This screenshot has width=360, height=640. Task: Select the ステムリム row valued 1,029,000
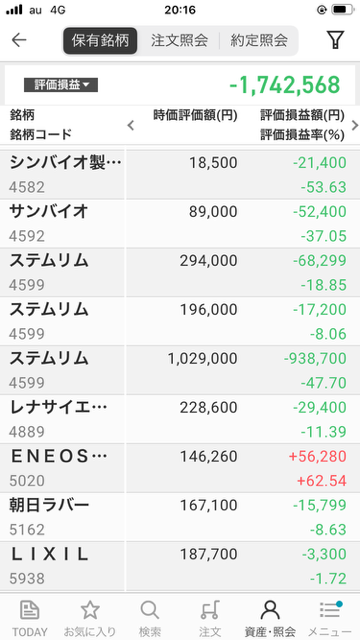[180, 370]
